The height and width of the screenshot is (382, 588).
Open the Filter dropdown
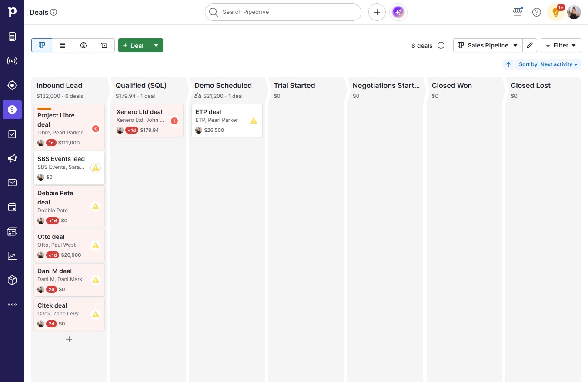point(561,45)
